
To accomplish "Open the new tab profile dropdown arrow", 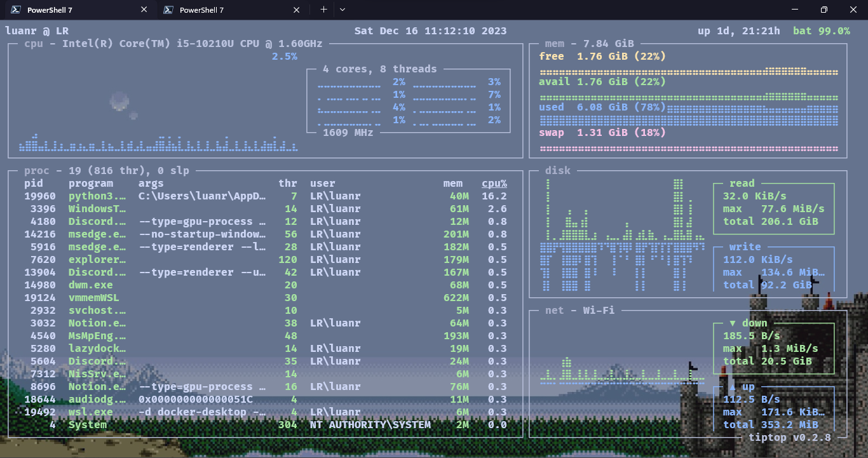I will 342,10.
